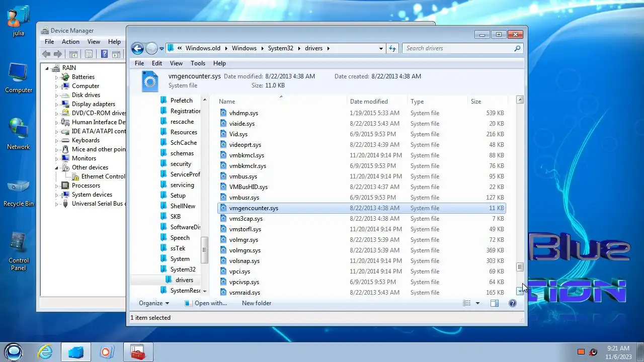Click Device Manager properties toolbar icon
This screenshot has width=644, height=362.
[89, 54]
